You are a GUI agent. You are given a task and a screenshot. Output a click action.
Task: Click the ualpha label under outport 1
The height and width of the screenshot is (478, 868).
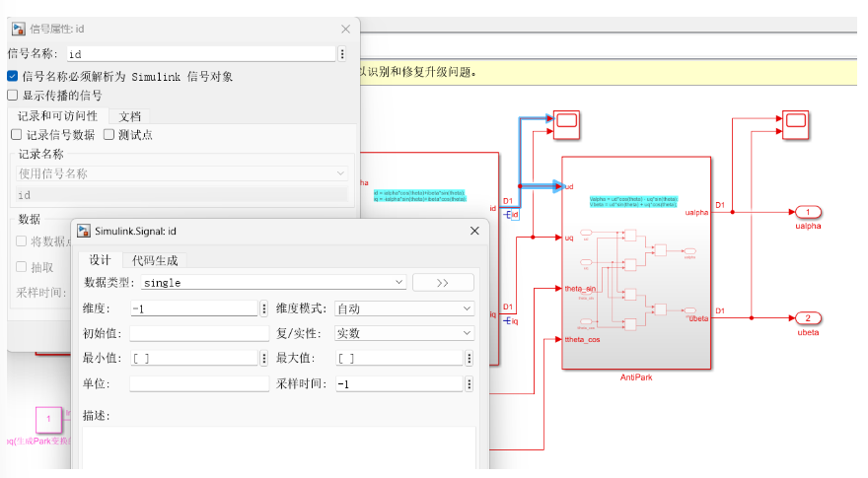pyautogui.click(x=808, y=226)
